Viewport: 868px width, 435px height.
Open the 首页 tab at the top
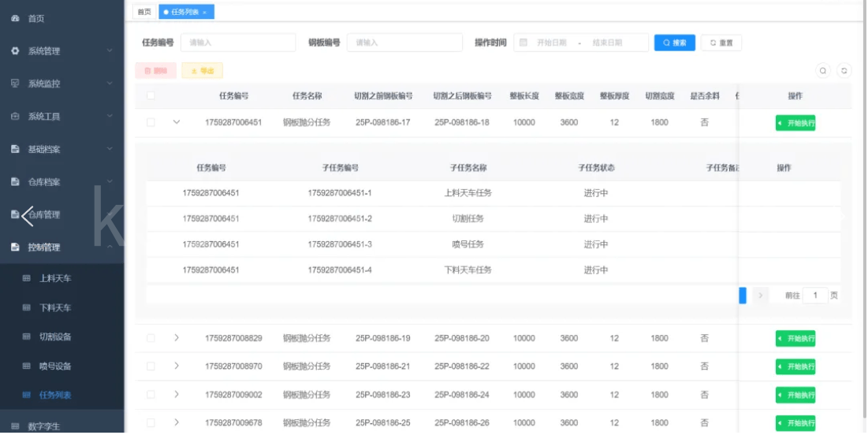coord(143,12)
